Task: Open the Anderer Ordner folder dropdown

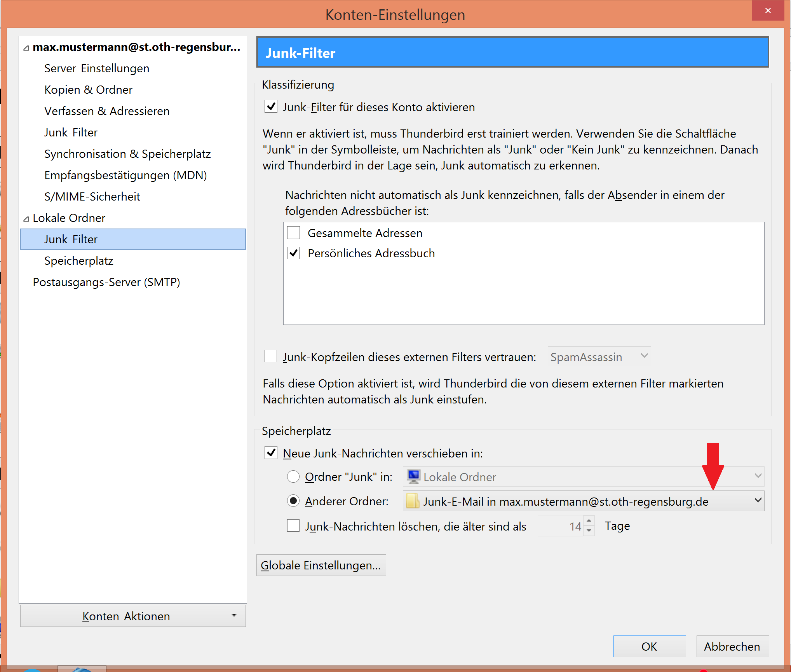Action: [757, 501]
